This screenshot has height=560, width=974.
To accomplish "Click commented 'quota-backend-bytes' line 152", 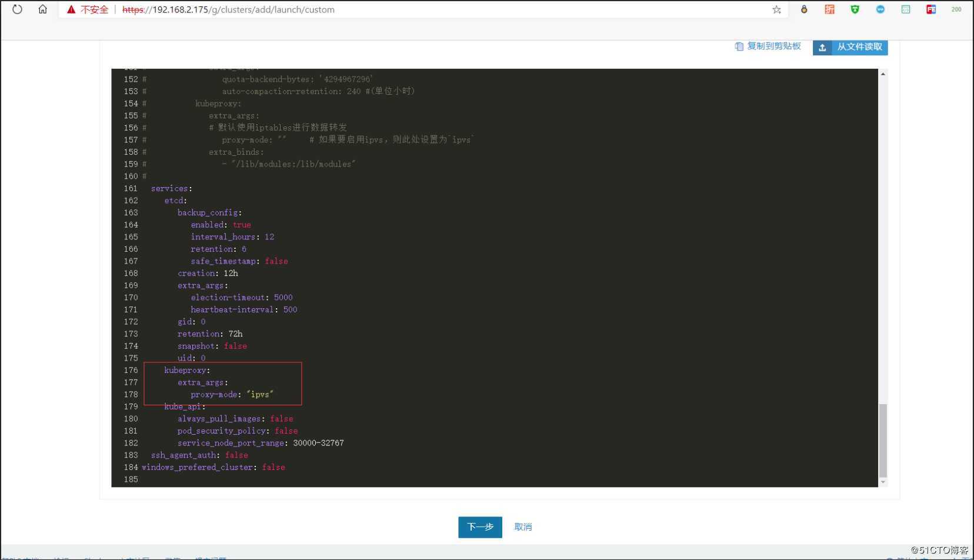I will [298, 79].
